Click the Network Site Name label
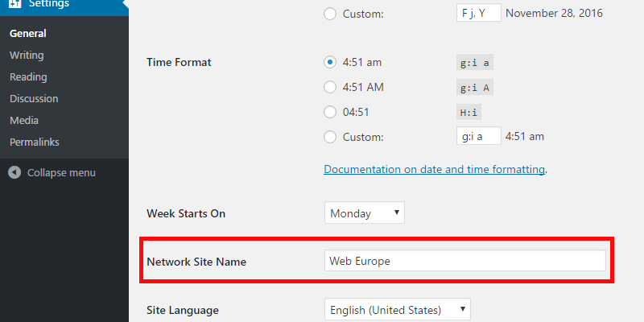Image resolution: width=644 pixels, height=322 pixels. tap(196, 262)
